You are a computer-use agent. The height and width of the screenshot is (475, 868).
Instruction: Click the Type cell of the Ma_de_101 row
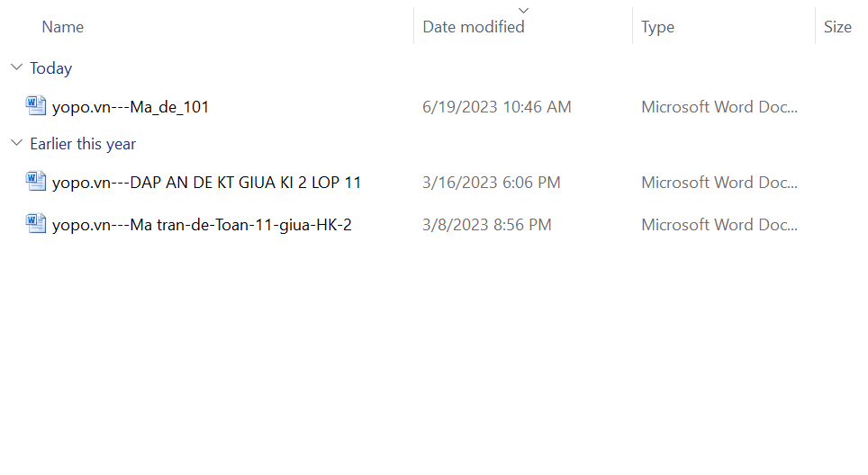(719, 107)
